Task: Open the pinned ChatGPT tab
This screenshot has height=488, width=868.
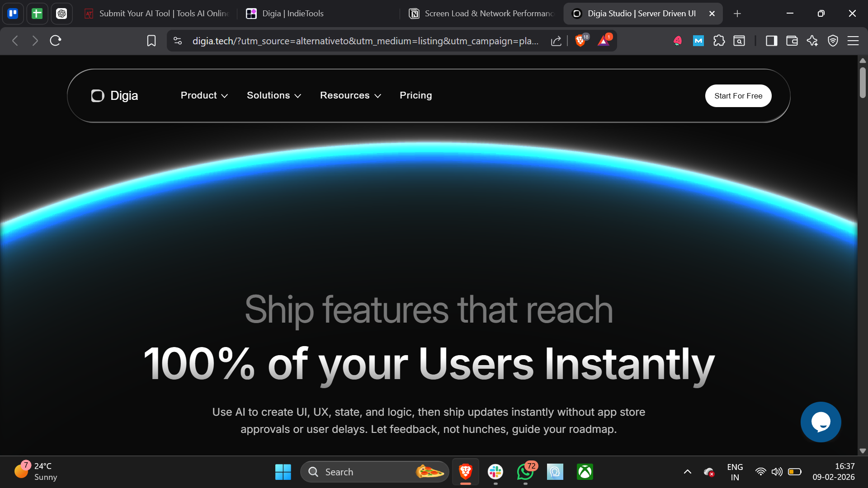Action: [x=61, y=14]
